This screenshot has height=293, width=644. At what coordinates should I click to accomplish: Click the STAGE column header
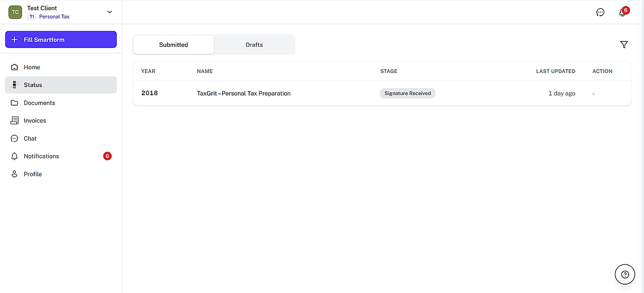click(x=389, y=71)
